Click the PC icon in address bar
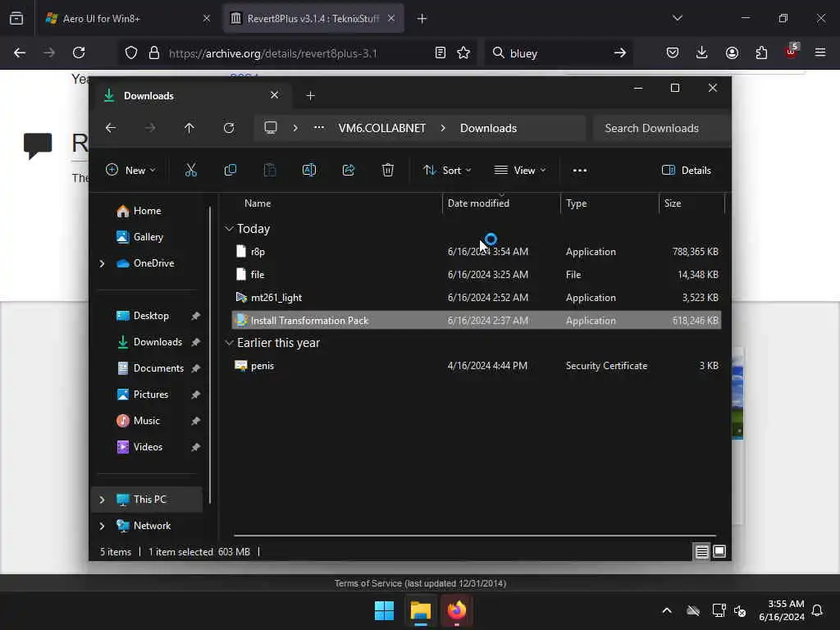 coord(271,128)
